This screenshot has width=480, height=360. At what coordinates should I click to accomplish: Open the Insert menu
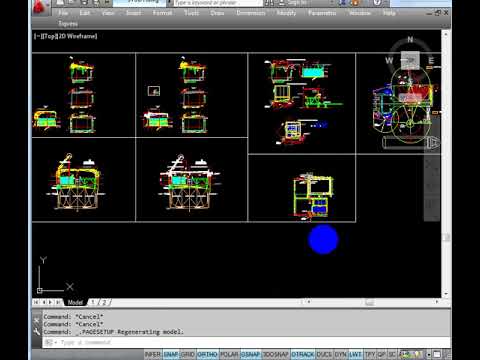pyautogui.click(x=133, y=13)
